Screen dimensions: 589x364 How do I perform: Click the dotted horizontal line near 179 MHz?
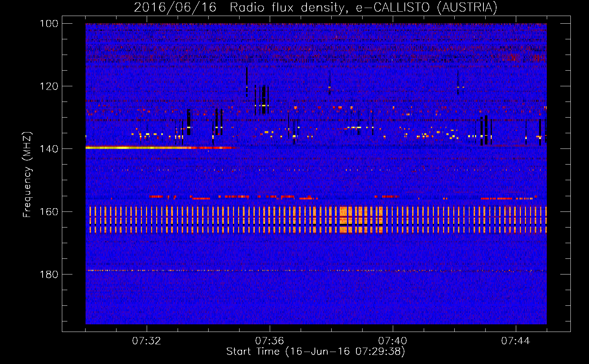point(316,270)
